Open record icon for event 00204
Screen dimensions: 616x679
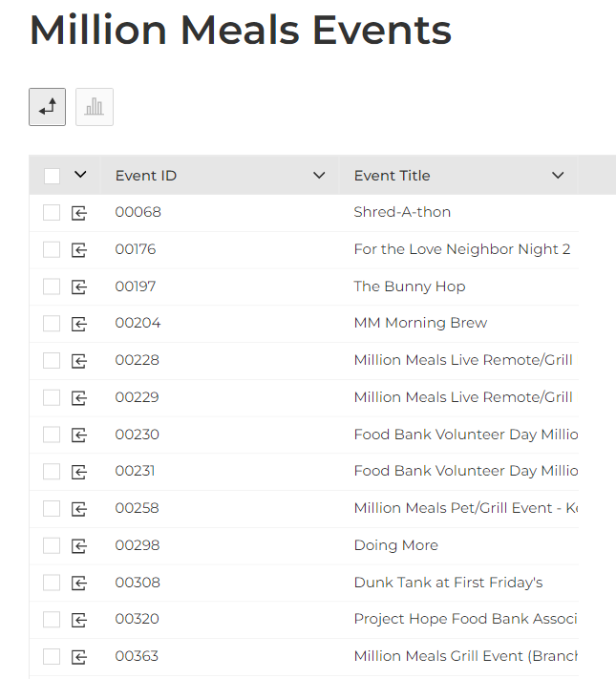click(79, 324)
